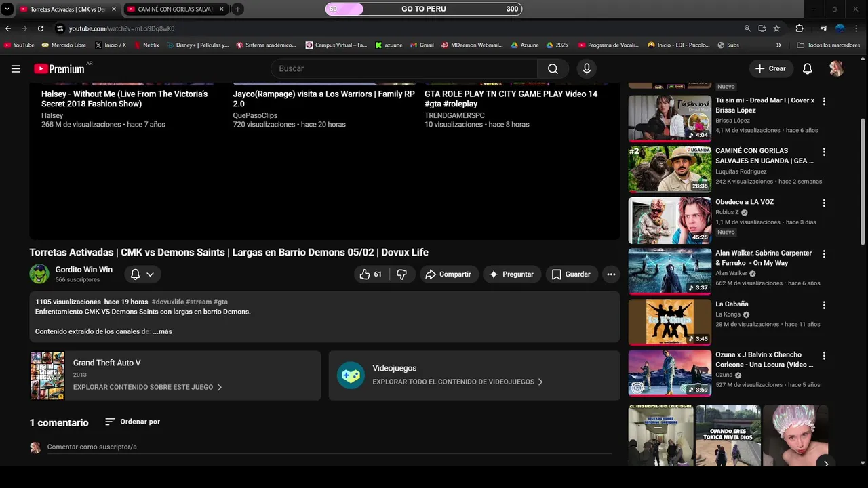The height and width of the screenshot is (488, 868).
Task: Click the Crear create button
Action: tap(771, 68)
